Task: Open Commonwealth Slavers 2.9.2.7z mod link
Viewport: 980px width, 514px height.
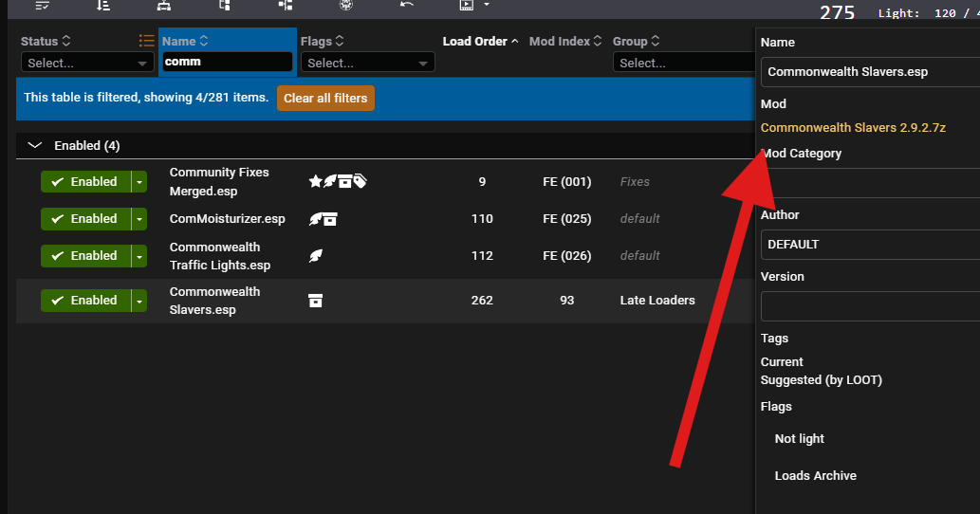Action: [853, 127]
